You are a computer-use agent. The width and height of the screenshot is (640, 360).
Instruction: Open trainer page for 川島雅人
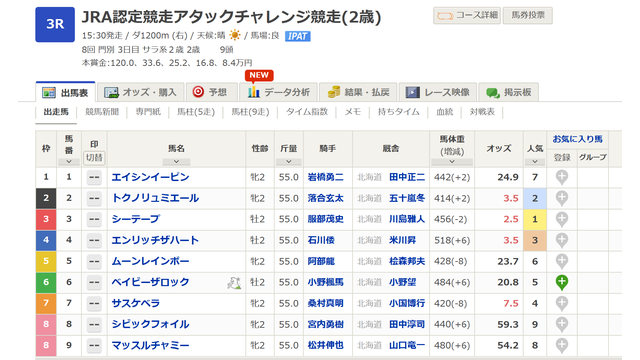pyautogui.click(x=407, y=219)
